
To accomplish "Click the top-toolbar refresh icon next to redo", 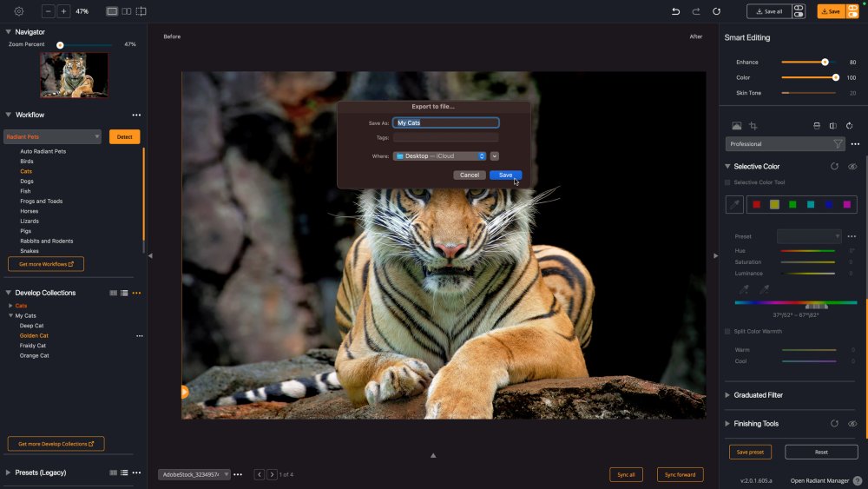I will [x=716, y=11].
